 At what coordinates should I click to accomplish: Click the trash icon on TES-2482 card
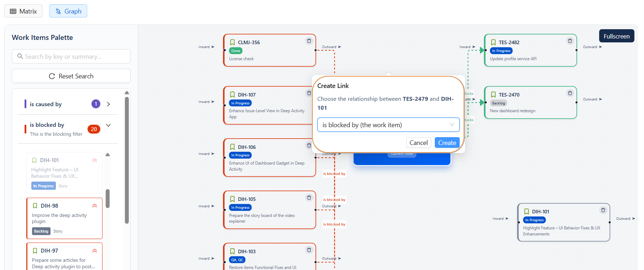pos(570,41)
